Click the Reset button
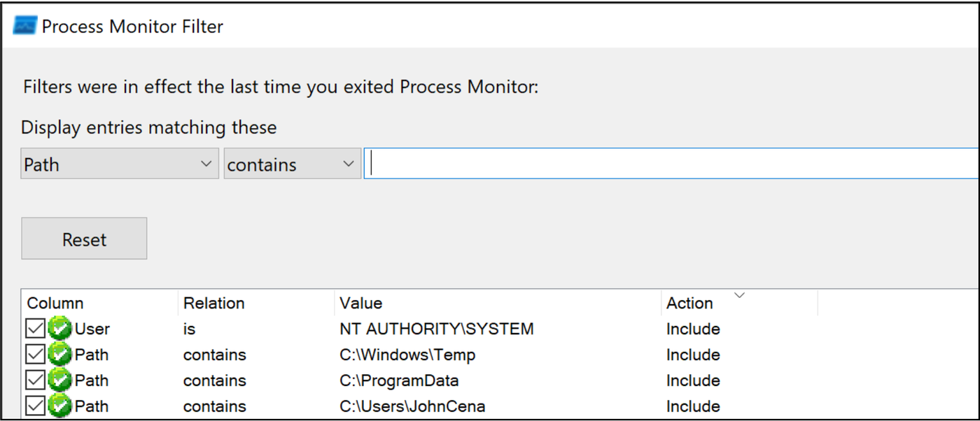This screenshot has width=980, height=421. point(84,238)
